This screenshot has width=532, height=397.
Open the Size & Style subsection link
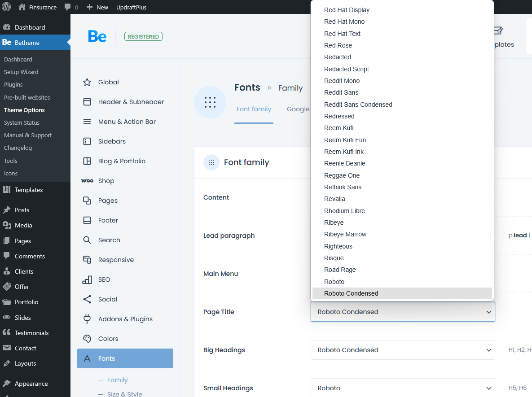124,394
